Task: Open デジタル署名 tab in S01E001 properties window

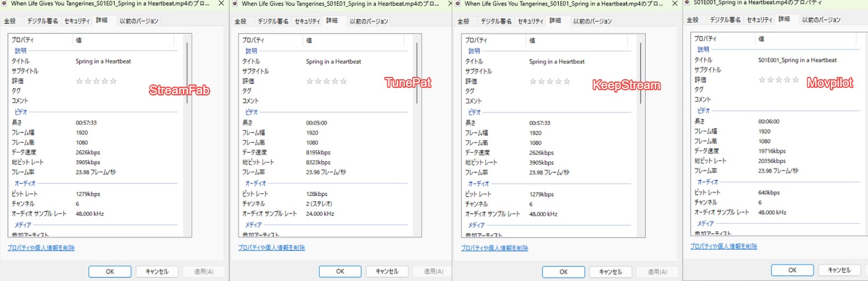Action: [x=726, y=20]
